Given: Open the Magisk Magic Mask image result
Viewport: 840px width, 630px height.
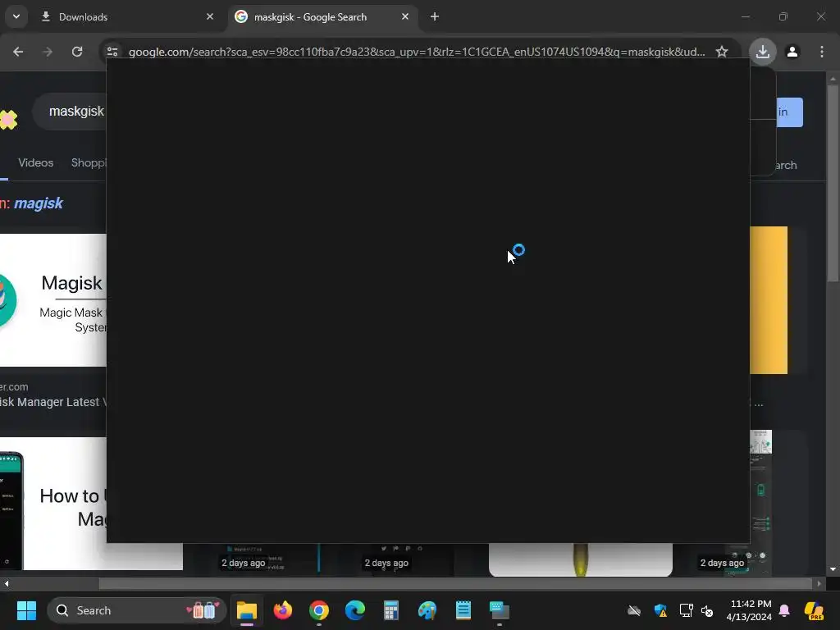Looking at the screenshot, I should (x=53, y=300).
